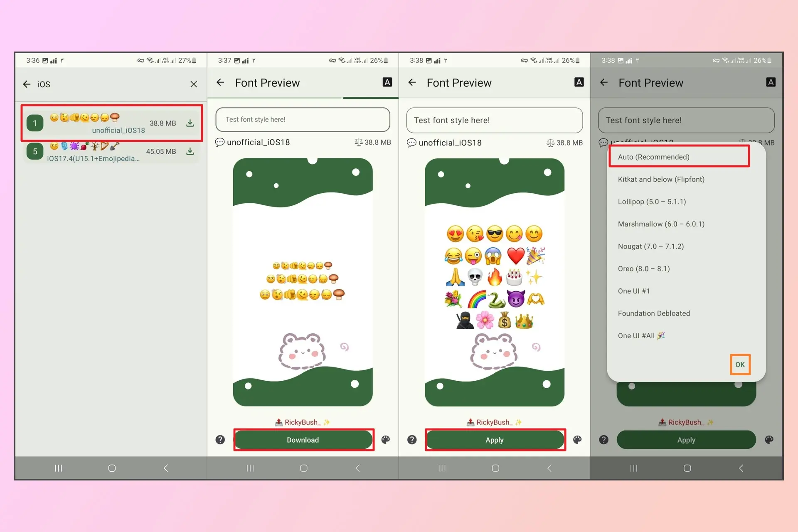Tap comment icon next to unofficial_iOS18, second screen

(x=220, y=143)
